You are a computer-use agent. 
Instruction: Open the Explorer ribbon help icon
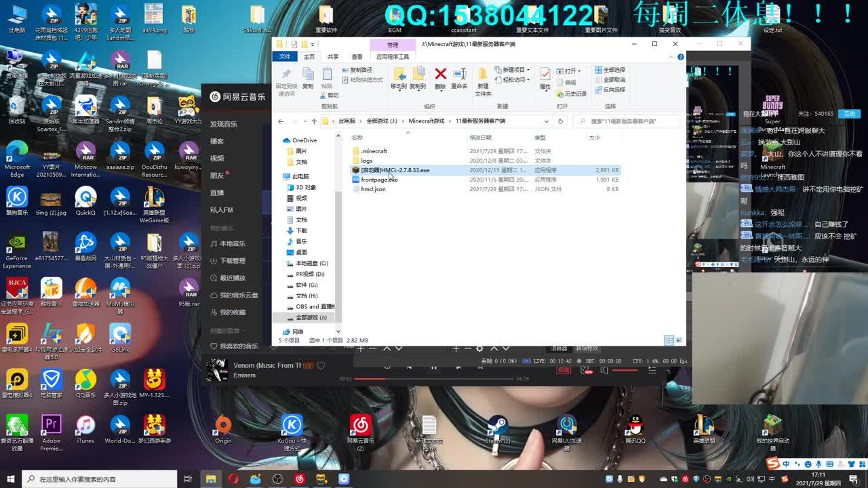pos(679,57)
